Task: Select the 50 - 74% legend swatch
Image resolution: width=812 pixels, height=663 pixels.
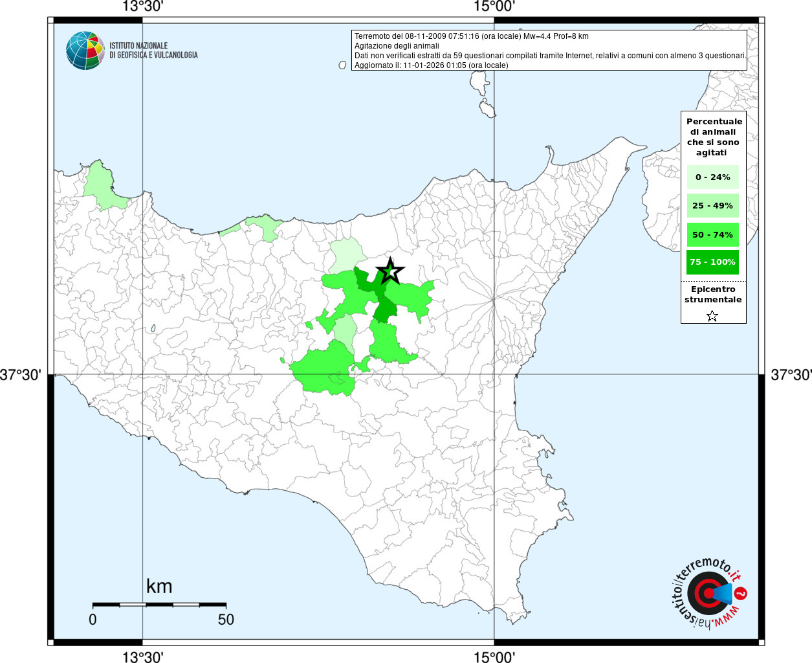Action: 713,234
